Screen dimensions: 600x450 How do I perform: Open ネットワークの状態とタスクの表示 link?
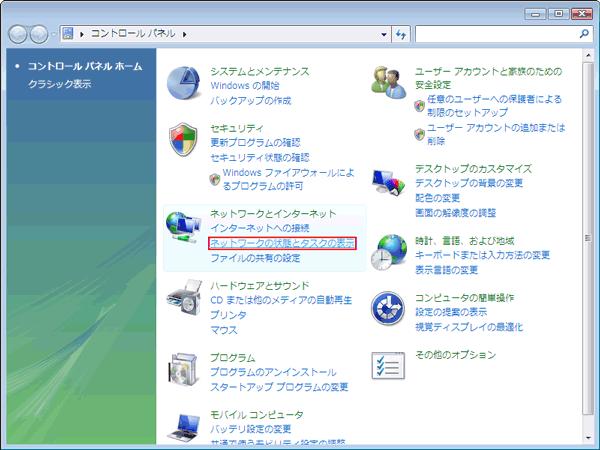pos(282,243)
